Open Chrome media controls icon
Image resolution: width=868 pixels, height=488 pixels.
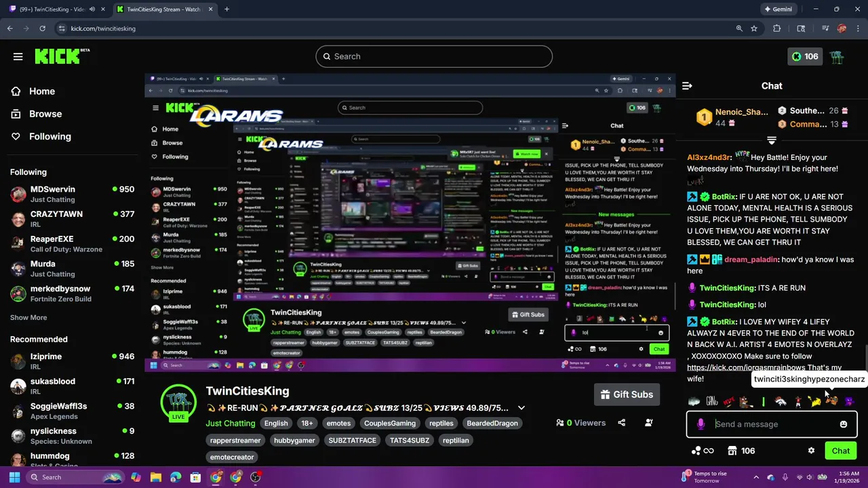click(825, 28)
